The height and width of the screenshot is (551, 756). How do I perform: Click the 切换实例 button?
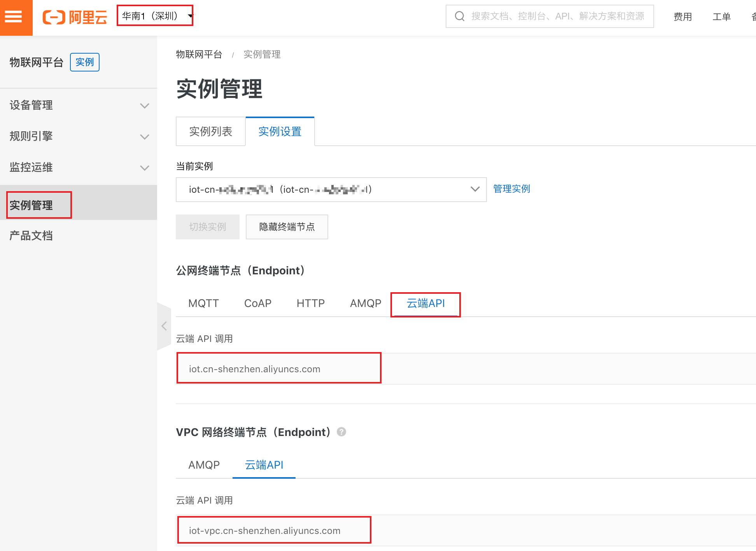pos(208,227)
